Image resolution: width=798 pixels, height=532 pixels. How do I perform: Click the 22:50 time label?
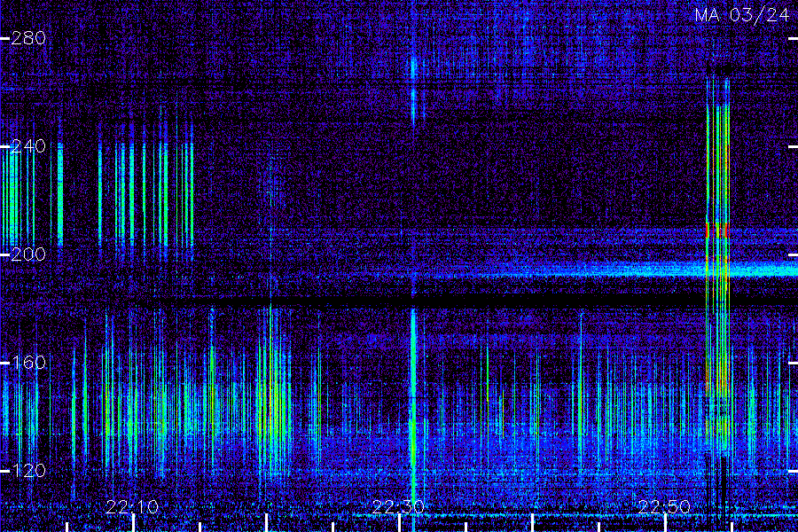click(665, 507)
